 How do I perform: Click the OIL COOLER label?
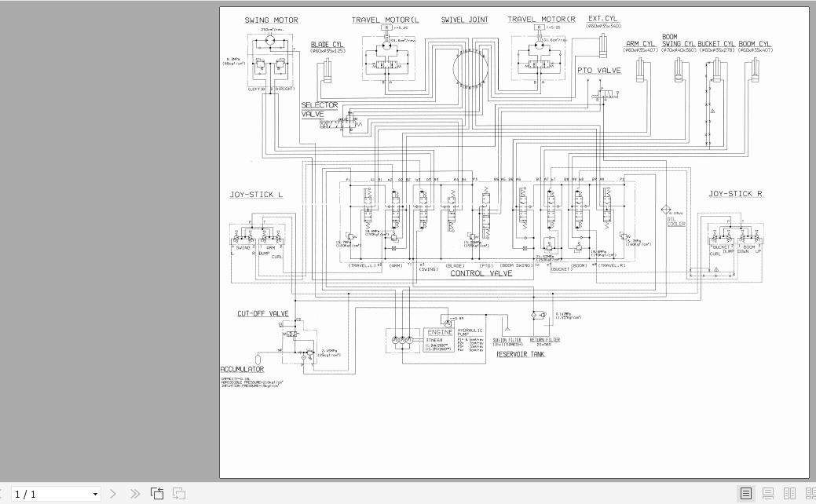click(x=676, y=221)
